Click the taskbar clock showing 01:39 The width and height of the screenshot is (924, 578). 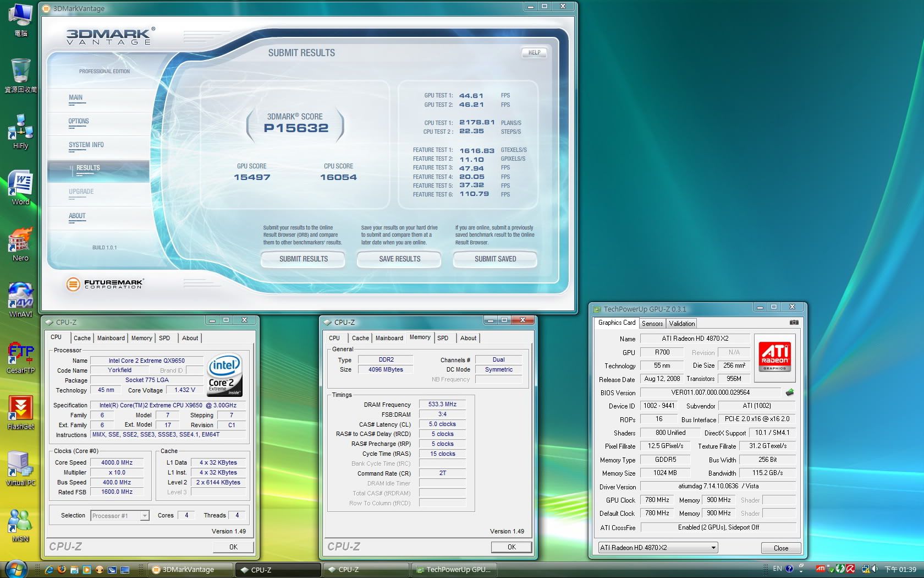pos(900,569)
